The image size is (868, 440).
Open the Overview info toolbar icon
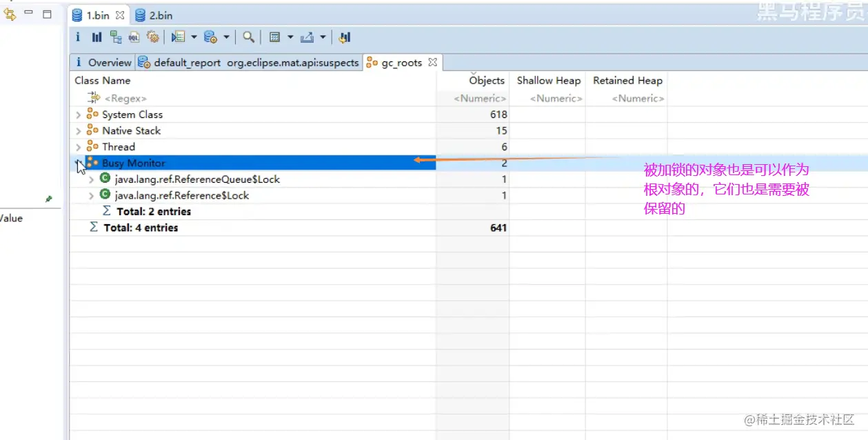click(78, 37)
